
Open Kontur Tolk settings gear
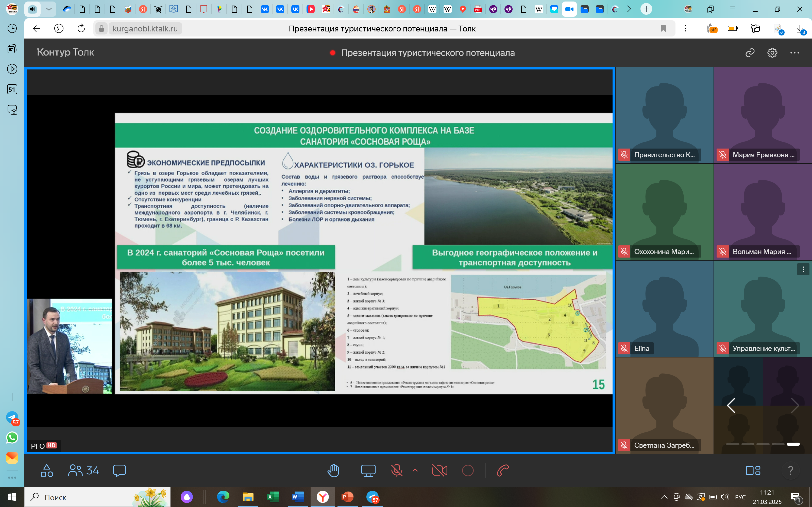(772, 53)
